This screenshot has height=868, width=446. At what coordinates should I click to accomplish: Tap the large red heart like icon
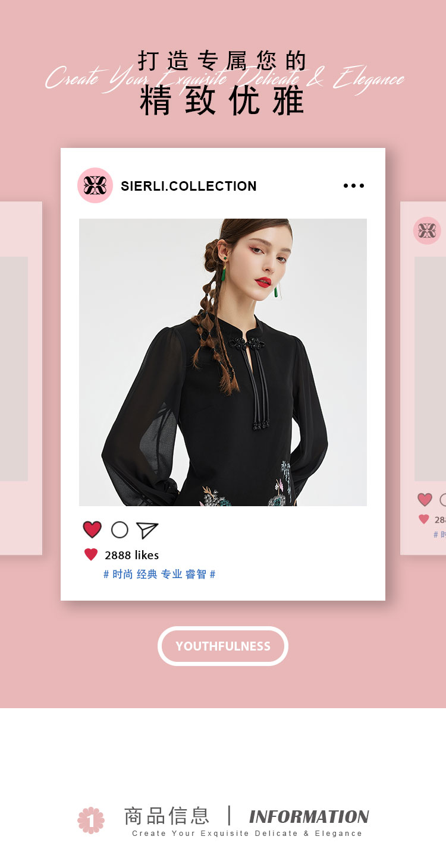[x=92, y=529]
